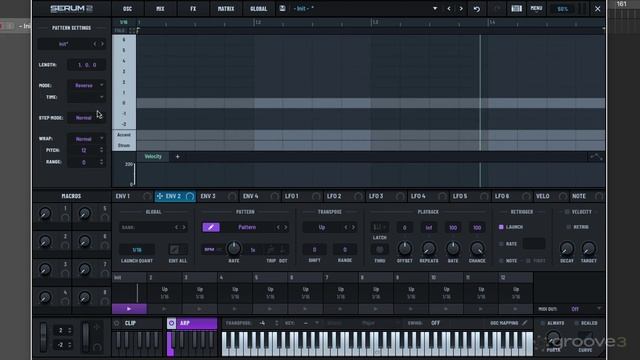
Task: Open the MIDI Out dropdown showing Off
Action: tap(586, 309)
